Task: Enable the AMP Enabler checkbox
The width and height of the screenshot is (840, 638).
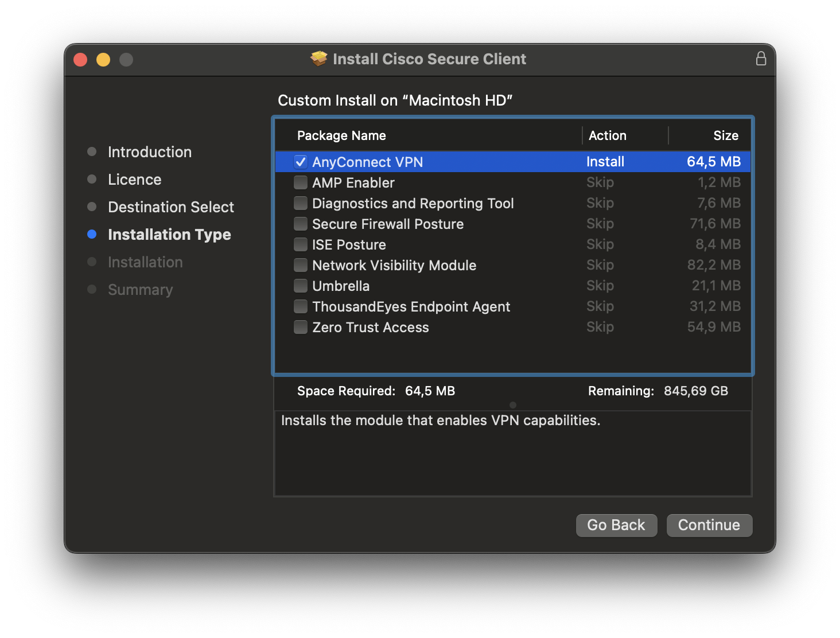Action: click(x=301, y=182)
